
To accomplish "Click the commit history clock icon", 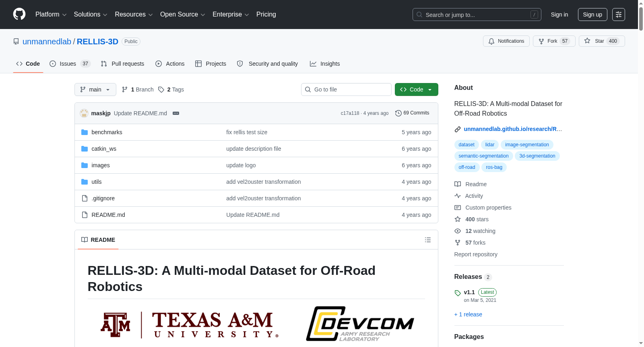I will (x=398, y=113).
